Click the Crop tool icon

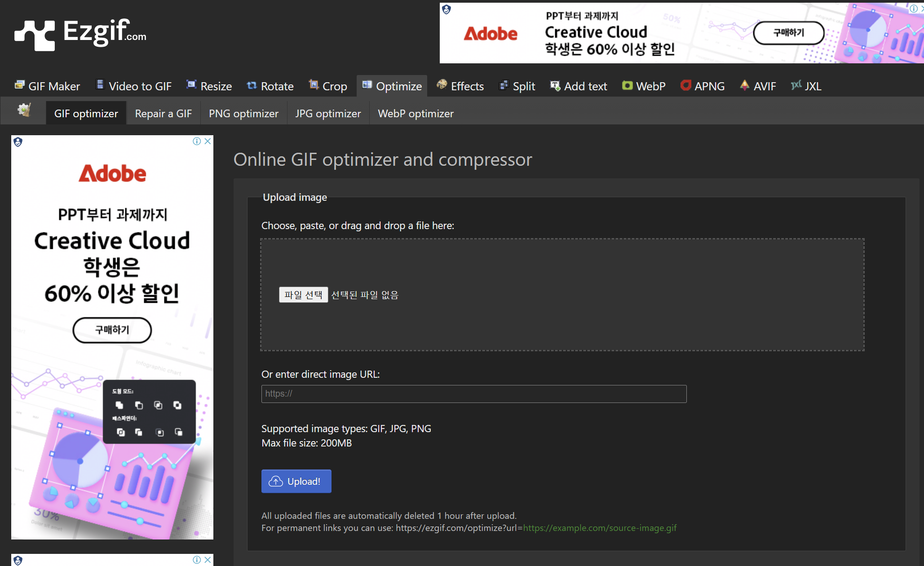click(314, 84)
